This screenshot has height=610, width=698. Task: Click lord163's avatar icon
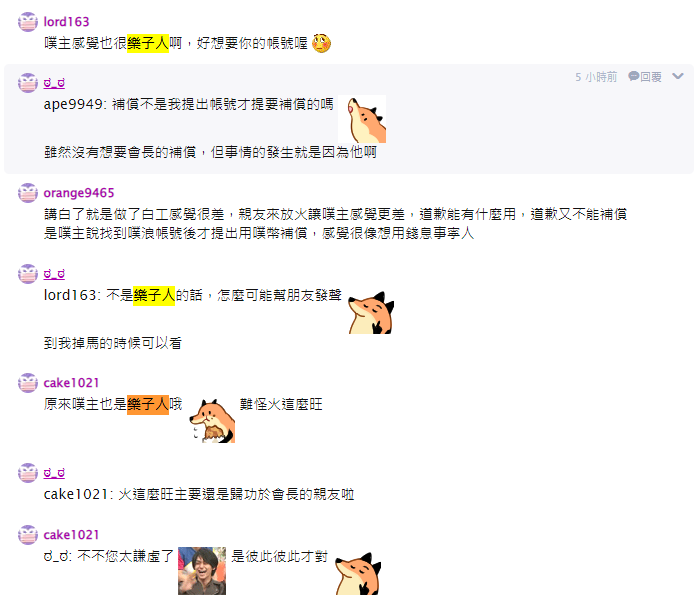click(28, 22)
